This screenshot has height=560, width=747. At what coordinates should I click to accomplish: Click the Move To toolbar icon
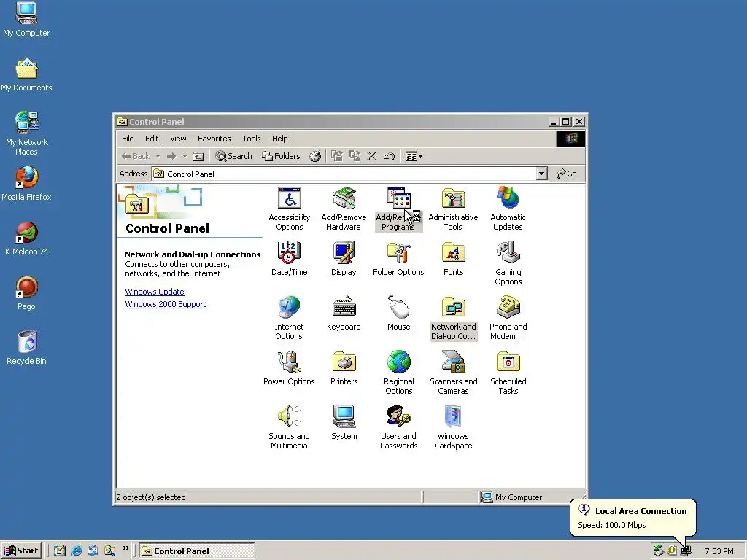pos(337,156)
